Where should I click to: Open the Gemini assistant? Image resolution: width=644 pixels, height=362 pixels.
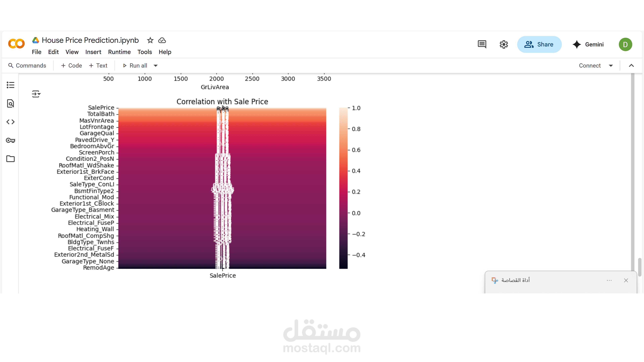pos(588,44)
